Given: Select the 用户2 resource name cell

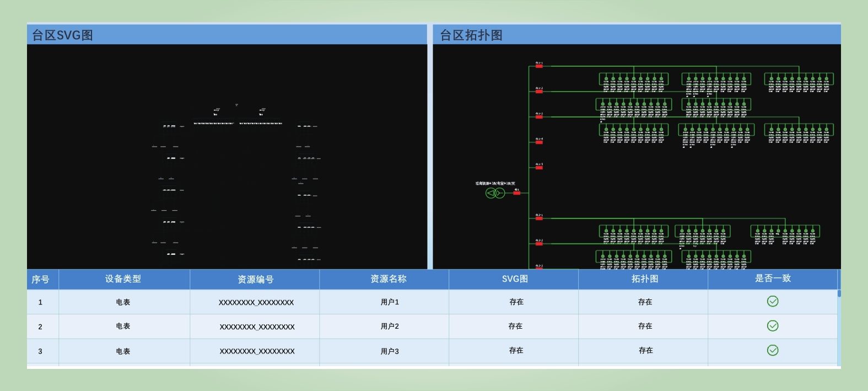Looking at the screenshot, I should click(390, 326).
